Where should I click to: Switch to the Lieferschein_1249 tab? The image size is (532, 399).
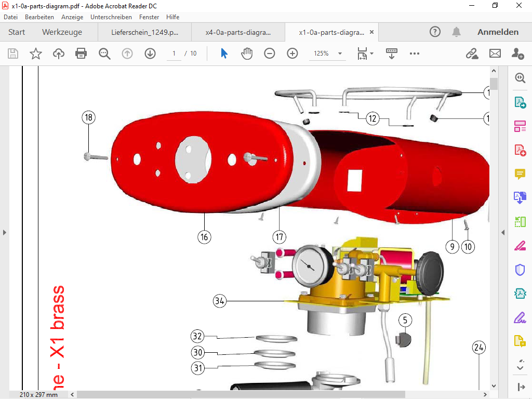(x=145, y=32)
